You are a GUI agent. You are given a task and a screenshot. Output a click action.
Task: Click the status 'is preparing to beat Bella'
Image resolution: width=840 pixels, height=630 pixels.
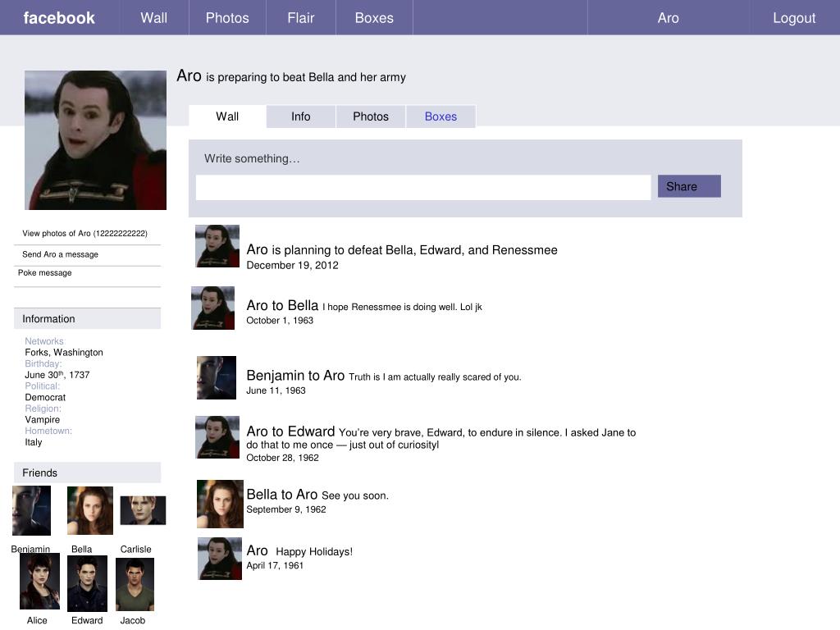pos(305,77)
